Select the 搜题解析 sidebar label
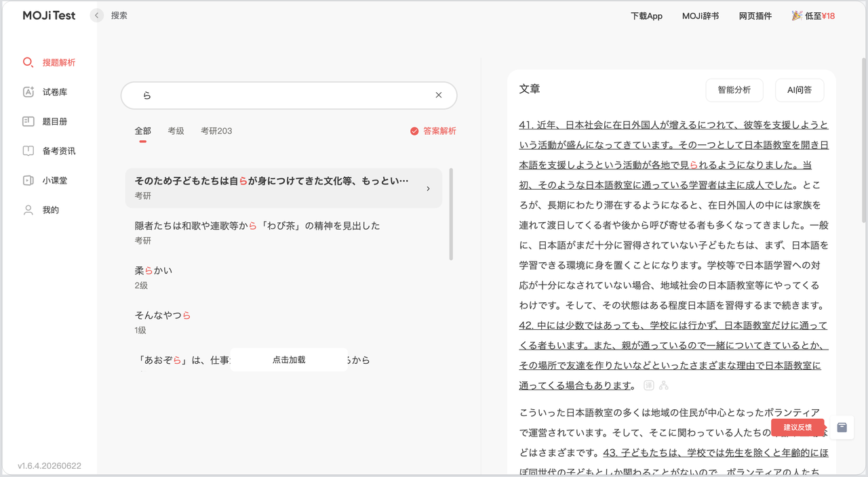This screenshot has width=868, height=477. click(x=59, y=62)
